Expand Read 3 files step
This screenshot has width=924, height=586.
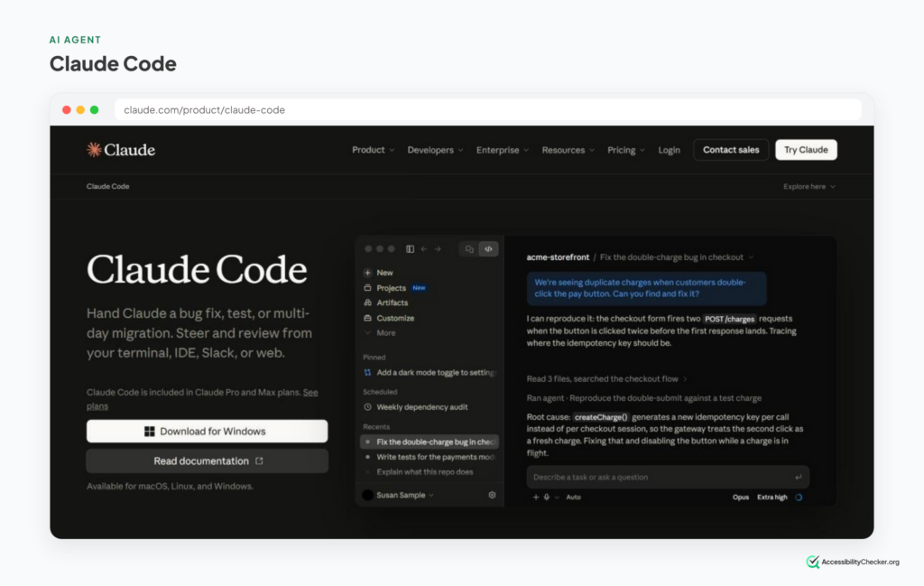pyautogui.click(x=607, y=379)
